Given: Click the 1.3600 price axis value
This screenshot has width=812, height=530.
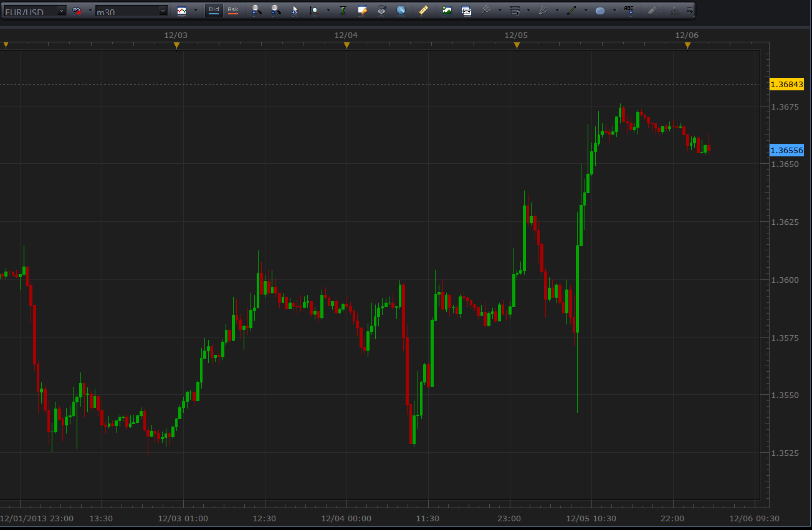Looking at the screenshot, I should pyautogui.click(x=785, y=280).
